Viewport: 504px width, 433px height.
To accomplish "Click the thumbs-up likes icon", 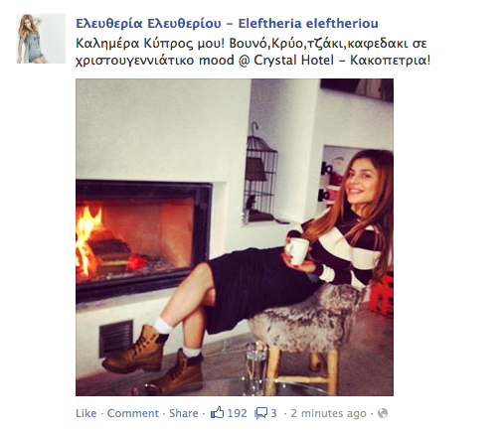I will [217, 413].
